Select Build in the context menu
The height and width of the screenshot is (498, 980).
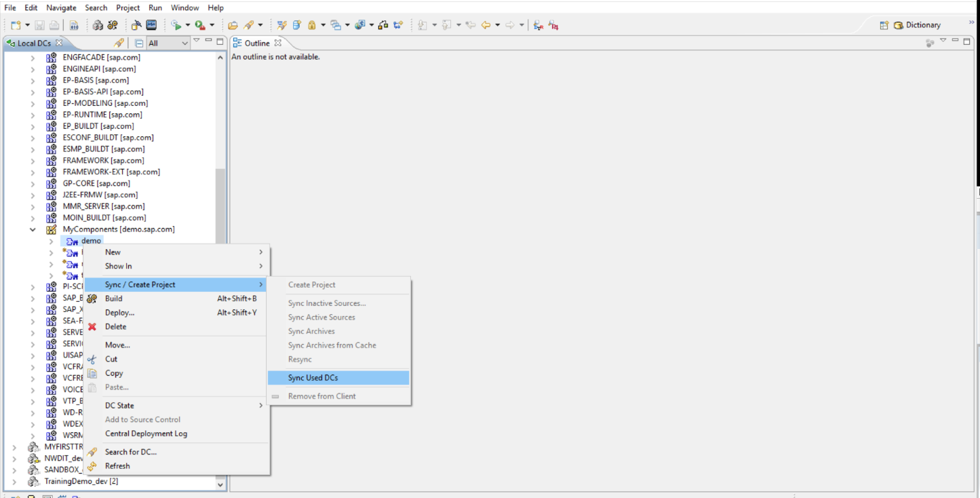176,299
